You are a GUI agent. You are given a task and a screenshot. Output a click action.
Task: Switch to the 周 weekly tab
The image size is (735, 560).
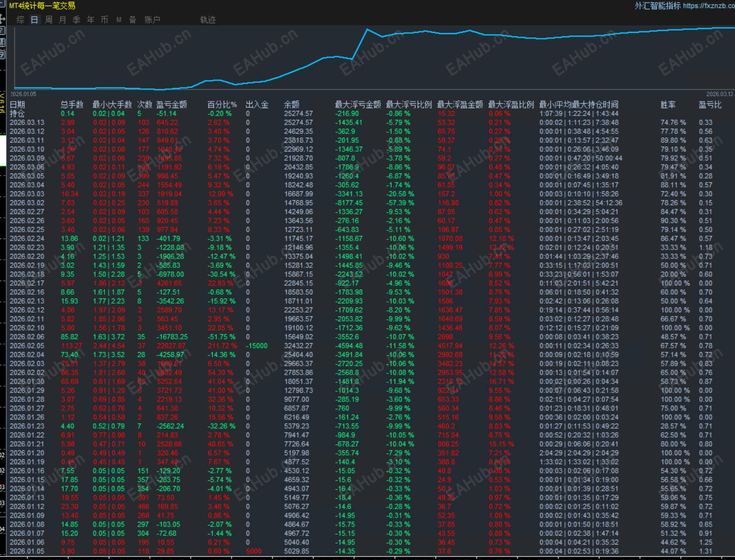pos(48,20)
